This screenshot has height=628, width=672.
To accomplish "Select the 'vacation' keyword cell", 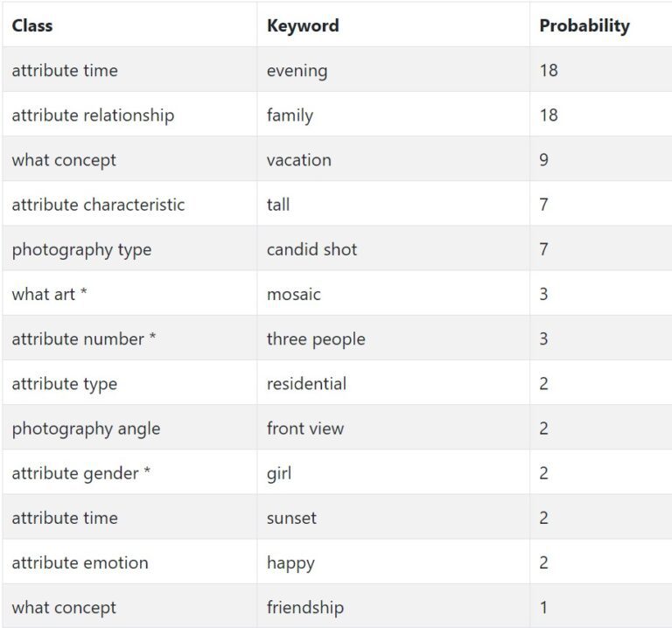I will click(x=393, y=159).
